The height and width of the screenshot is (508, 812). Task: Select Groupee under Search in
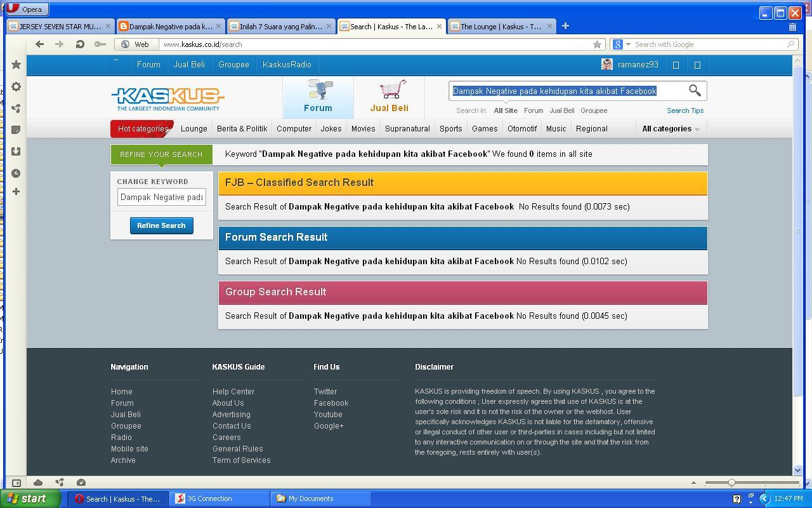point(594,110)
